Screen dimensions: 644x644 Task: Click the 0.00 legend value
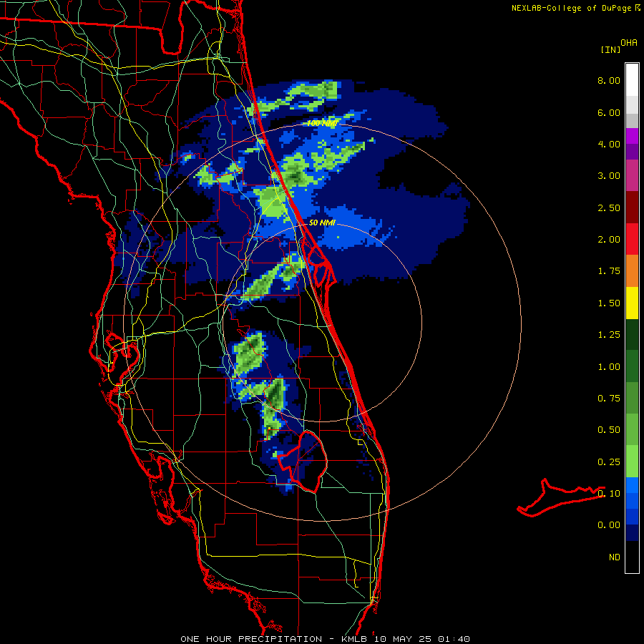pos(609,525)
